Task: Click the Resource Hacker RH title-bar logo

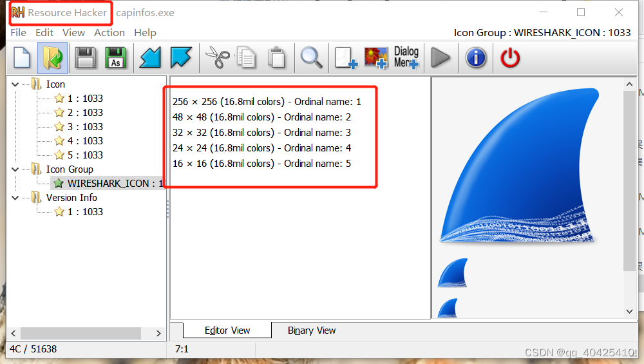Action: click(x=17, y=12)
